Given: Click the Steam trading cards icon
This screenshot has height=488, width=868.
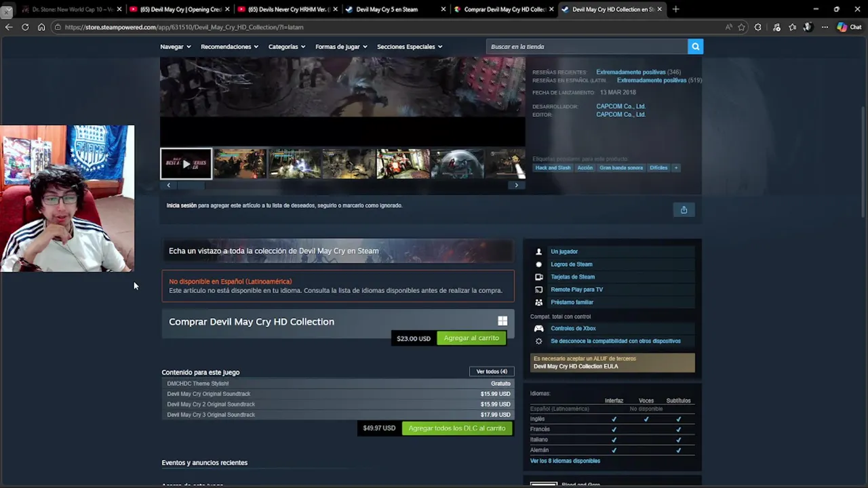Looking at the screenshot, I should point(539,277).
